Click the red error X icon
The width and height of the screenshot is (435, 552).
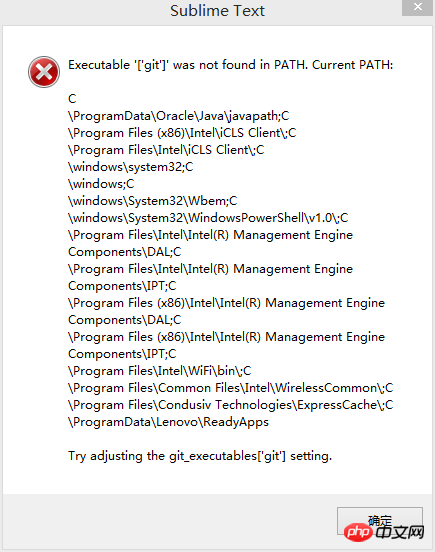coord(44,72)
